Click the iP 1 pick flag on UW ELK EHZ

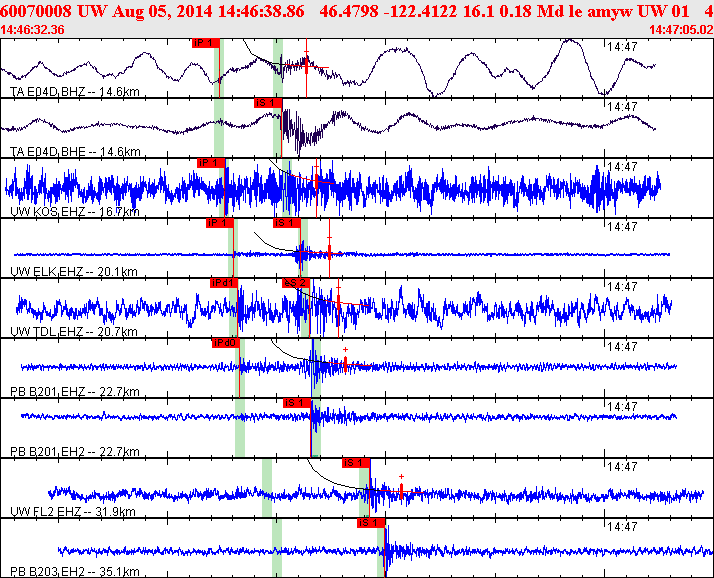(x=219, y=223)
